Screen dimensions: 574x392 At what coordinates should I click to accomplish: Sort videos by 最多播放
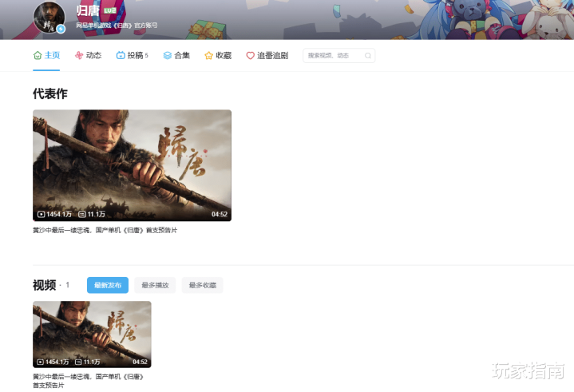[155, 285]
